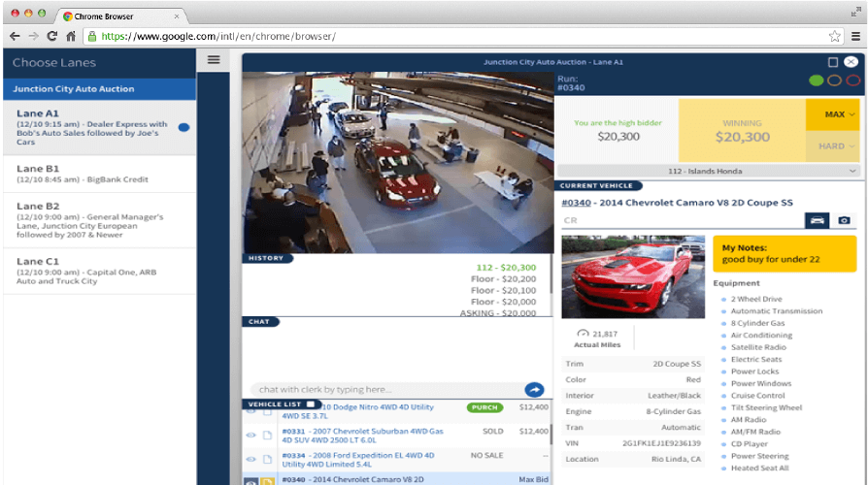This screenshot has width=868, height=485.
Task: Click the macOS green zoom window button
Action: pyautogui.click(x=42, y=13)
